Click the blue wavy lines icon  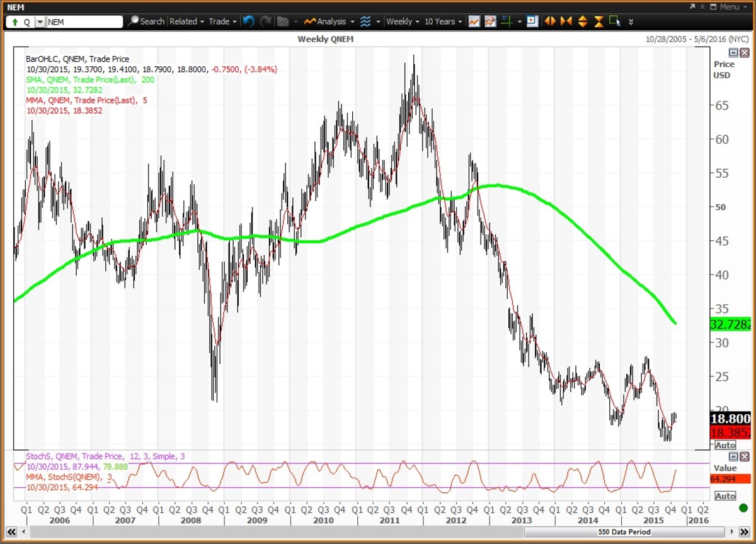[x=365, y=21]
